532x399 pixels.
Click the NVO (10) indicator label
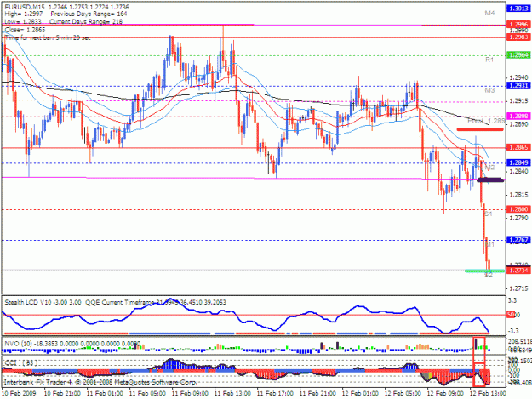(19, 344)
